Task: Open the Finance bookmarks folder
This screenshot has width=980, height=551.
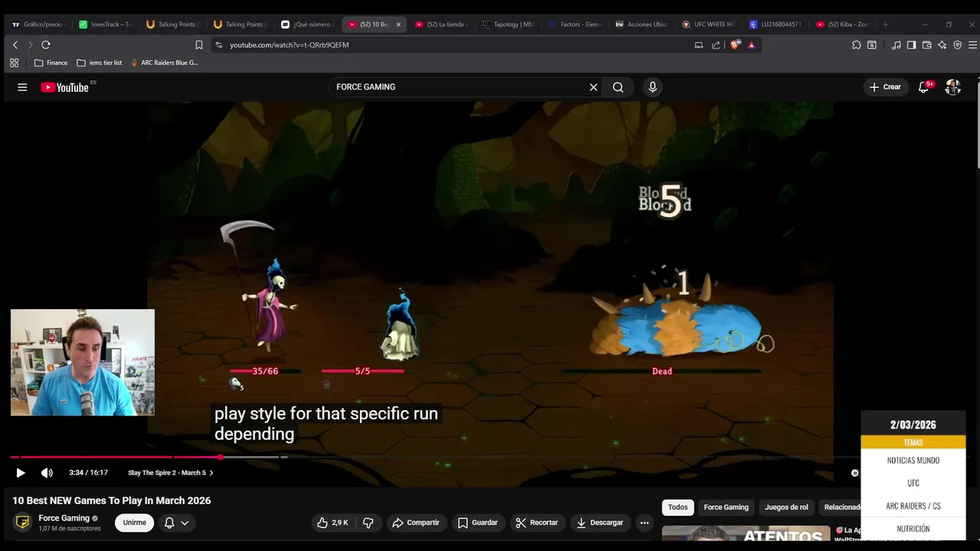Action: pyautogui.click(x=51, y=63)
